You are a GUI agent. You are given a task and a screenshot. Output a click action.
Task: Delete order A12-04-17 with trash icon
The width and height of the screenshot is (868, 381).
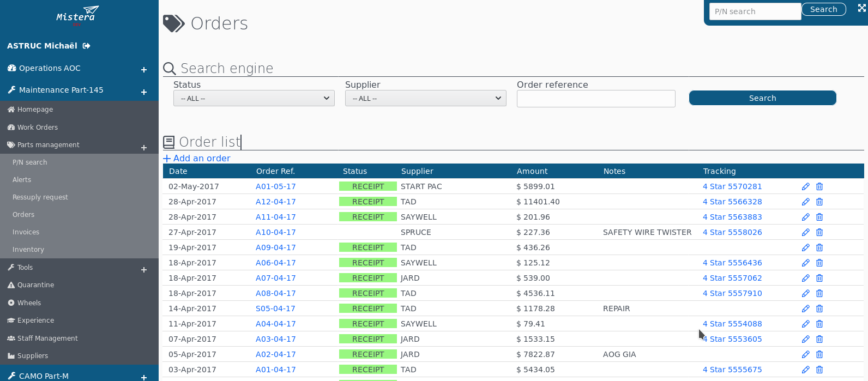[819, 202]
